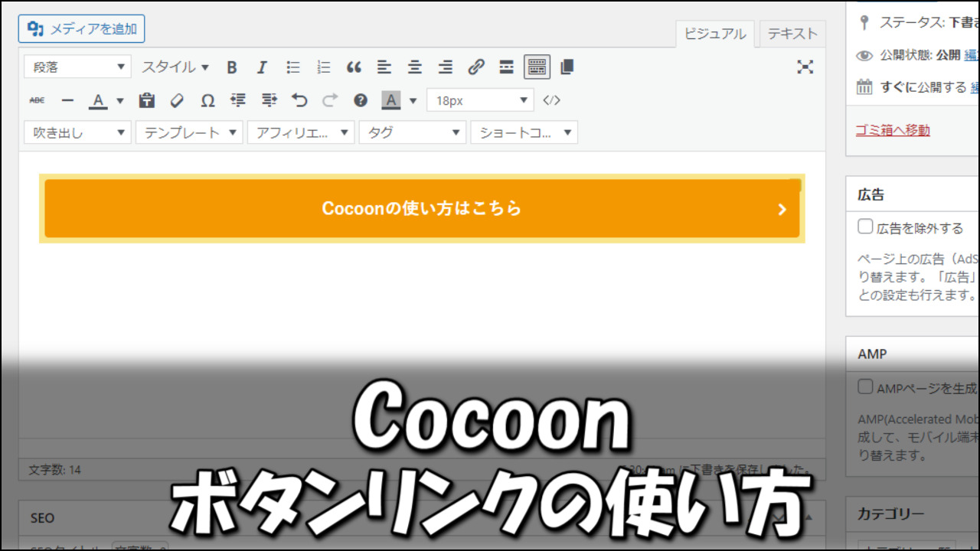Select the ビジュアル editor tab
This screenshot has height=551, width=980.
click(x=715, y=33)
